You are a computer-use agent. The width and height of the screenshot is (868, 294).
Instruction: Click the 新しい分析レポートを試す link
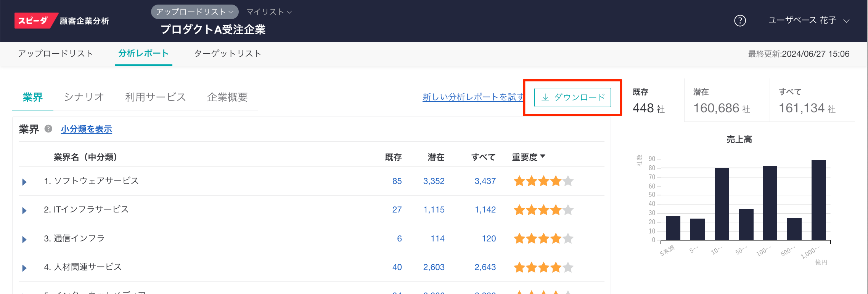(473, 97)
